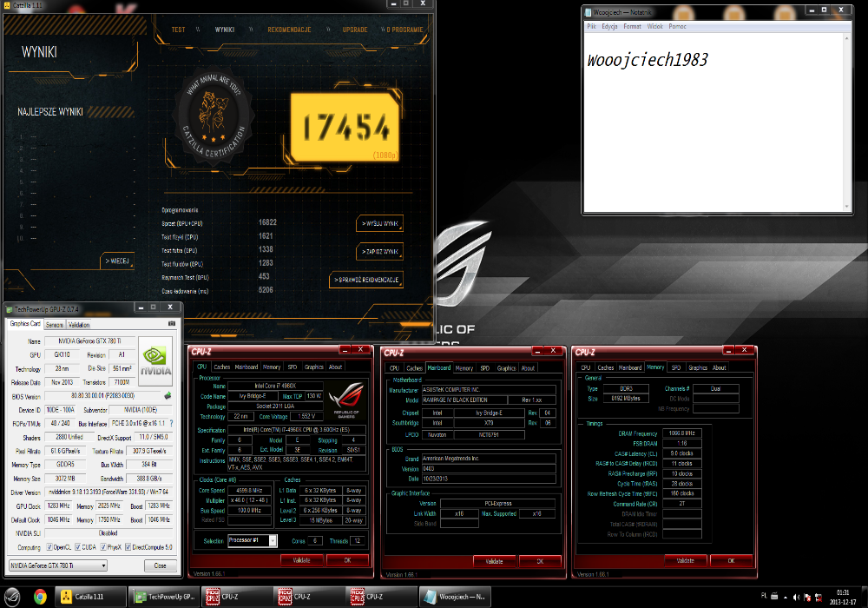Go to Catzilla TEST section
Image resolution: width=868 pixels, height=608 pixels.
coord(178,30)
